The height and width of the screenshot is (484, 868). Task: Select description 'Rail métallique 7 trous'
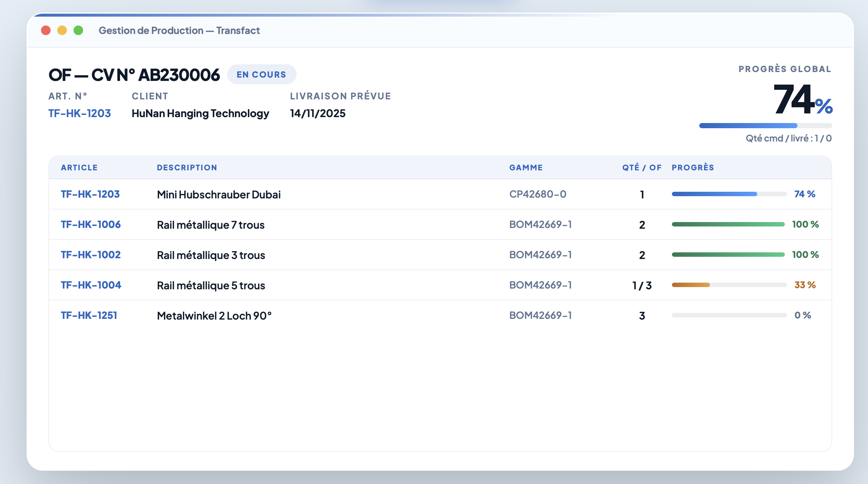coord(211,225)
